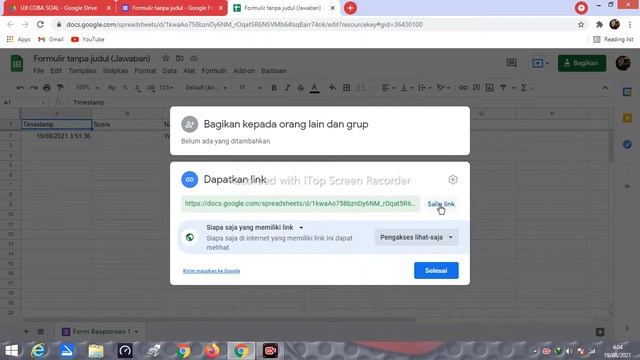
Task: Collapse the toolbar with up arrow
Action: coord(605,88)
